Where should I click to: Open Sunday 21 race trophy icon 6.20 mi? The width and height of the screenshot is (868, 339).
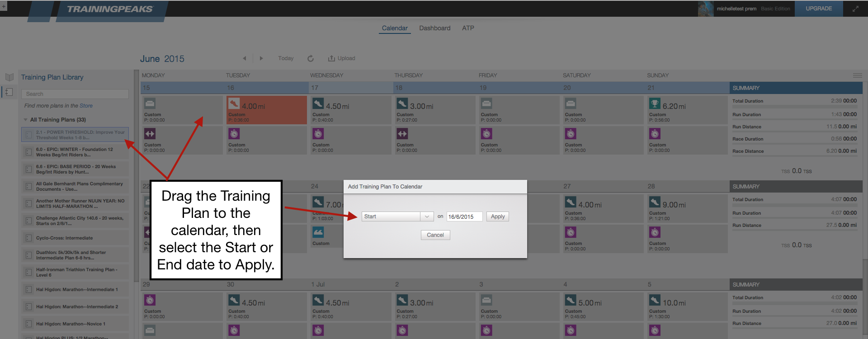pyautogui.click(x=655, y=104)
